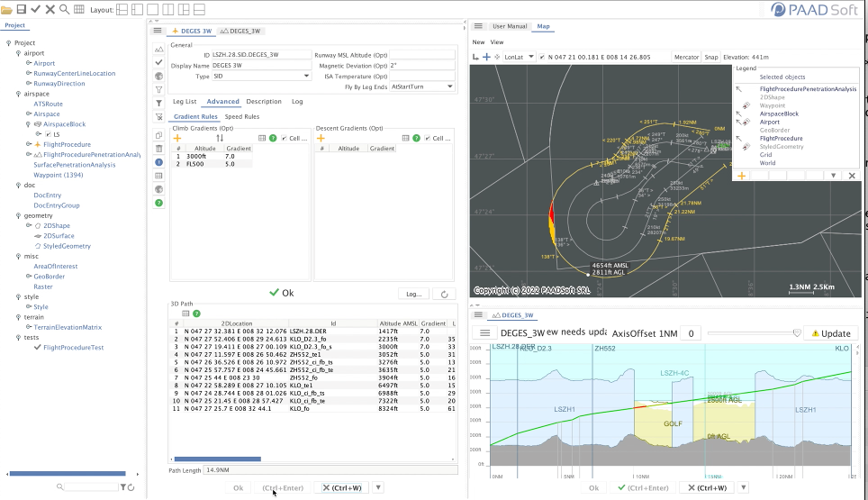Click profile analysis icon in editor sidebar

point(158,49)
